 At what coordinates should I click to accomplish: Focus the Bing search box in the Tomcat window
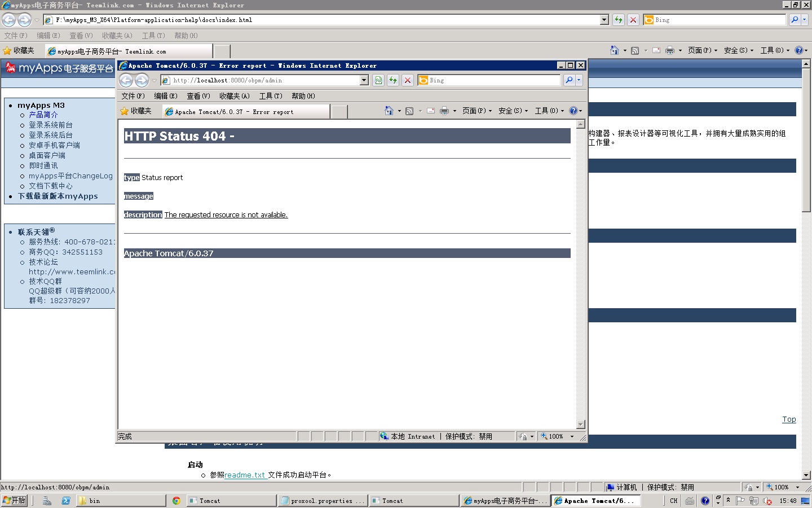tap(490, 80)
